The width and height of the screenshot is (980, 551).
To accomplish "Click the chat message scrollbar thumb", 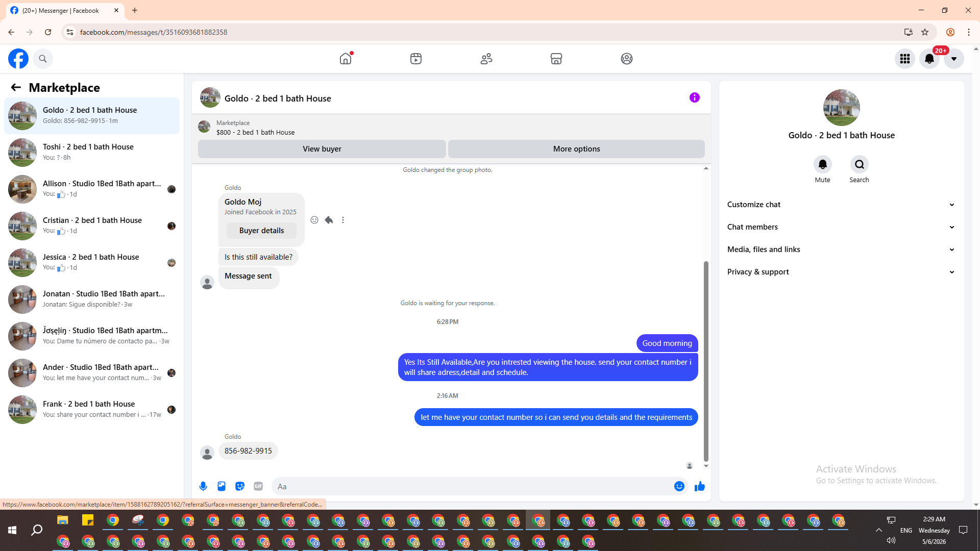I will pos(706,361).
